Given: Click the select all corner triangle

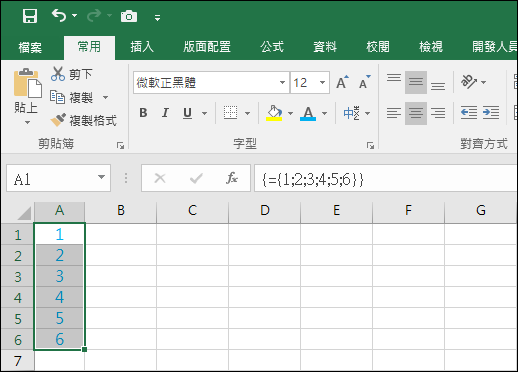Looking at the screenshot, I should click(x=24, y=213).
